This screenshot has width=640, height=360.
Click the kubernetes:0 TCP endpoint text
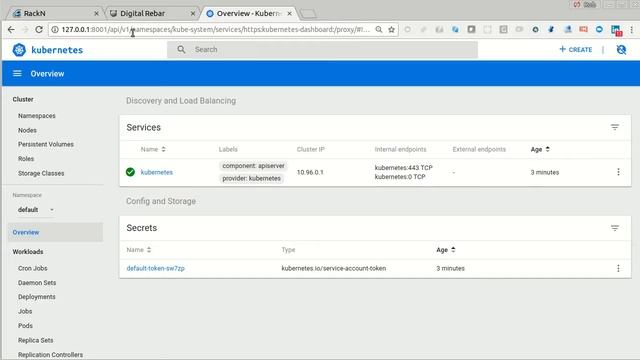tap(400, 177)
